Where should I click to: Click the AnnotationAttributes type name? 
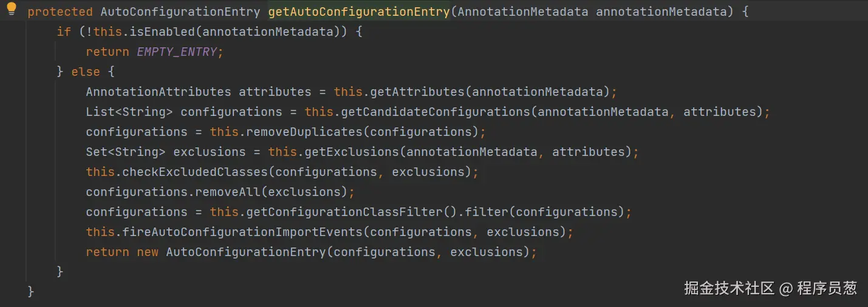pyautogui.click(x=159, y=92)
